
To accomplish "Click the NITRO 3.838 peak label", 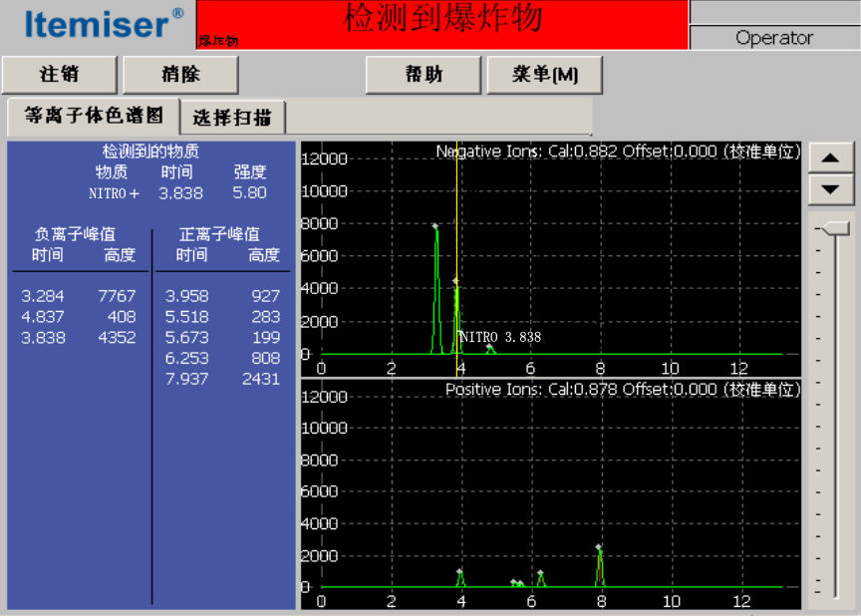I will [499, 337].
